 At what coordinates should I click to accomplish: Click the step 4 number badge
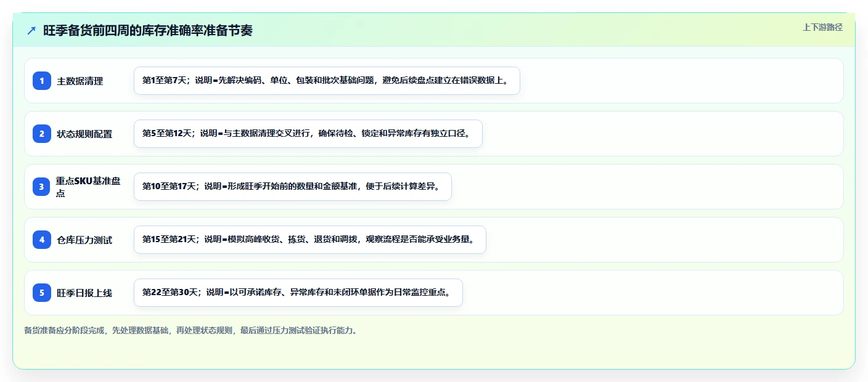pos(42,240)
